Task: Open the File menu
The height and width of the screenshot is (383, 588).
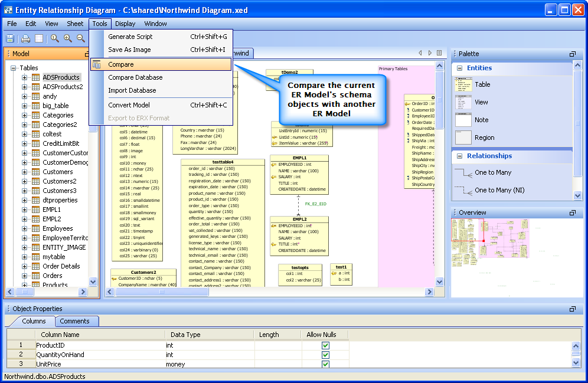Action: 12,24
